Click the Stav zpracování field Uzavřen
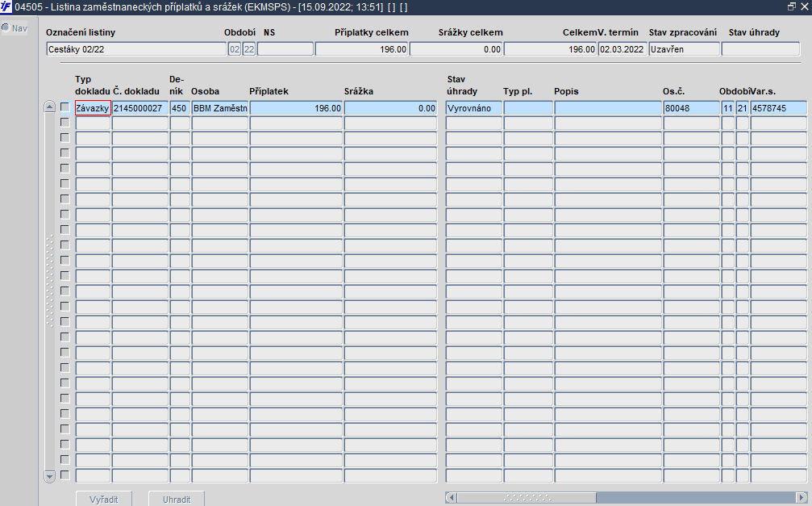The image size is (812, 506). (x=684, y=49)
